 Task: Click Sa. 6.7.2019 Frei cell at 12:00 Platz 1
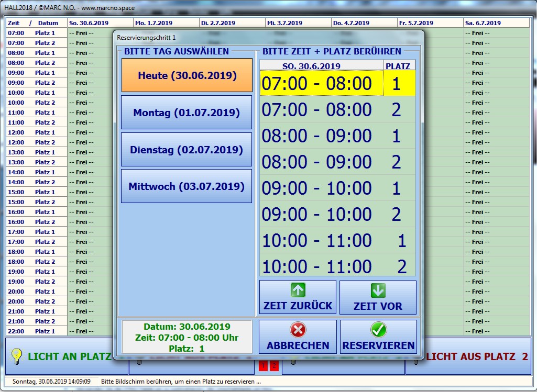pos(496,132)
